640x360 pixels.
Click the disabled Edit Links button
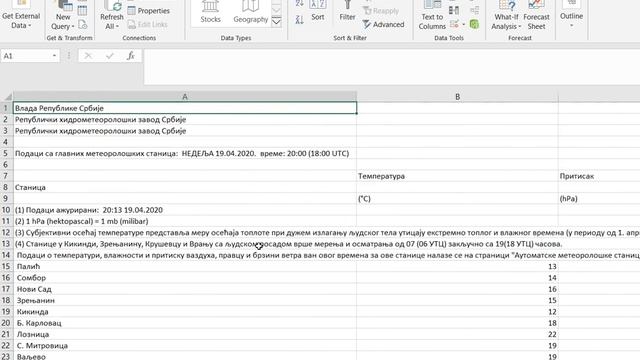point(147,24)
